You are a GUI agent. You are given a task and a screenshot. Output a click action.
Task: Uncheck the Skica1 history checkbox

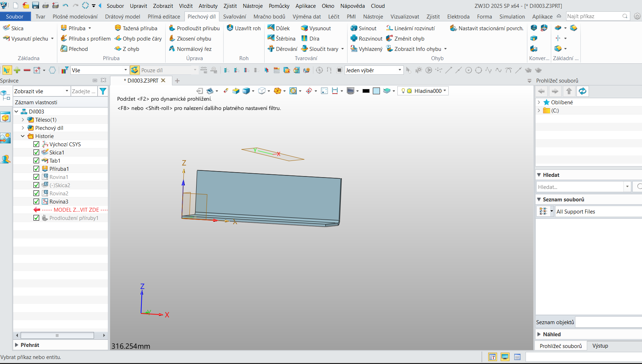(36, 152)
